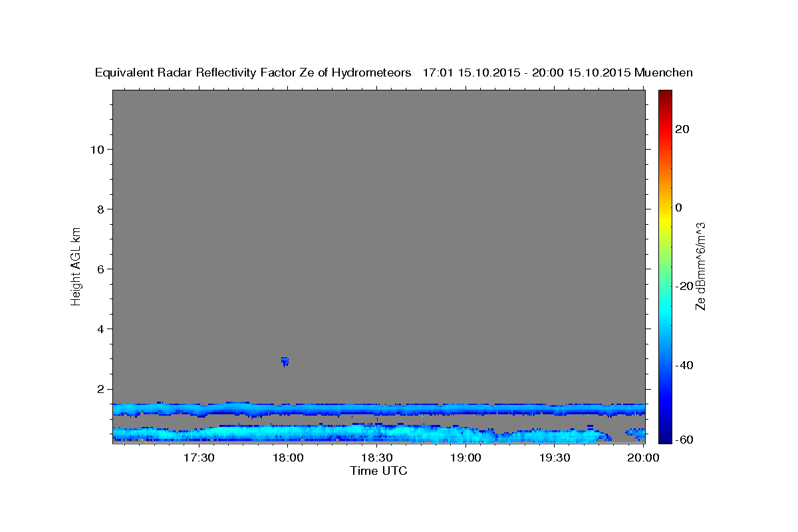Screen dimensions: 798x532
Task: Click the height tick label '2'
Action: 100,388
